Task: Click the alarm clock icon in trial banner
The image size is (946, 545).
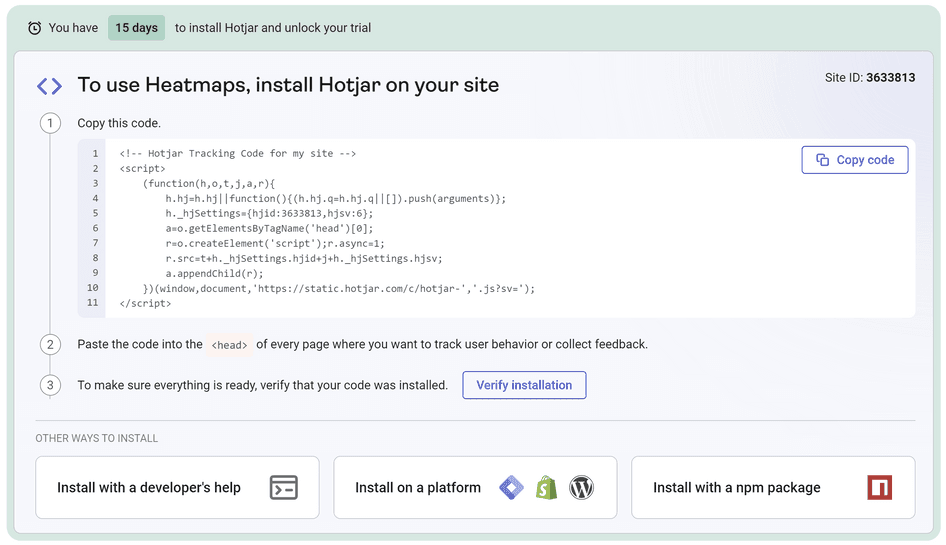Action: pos(35,28)
